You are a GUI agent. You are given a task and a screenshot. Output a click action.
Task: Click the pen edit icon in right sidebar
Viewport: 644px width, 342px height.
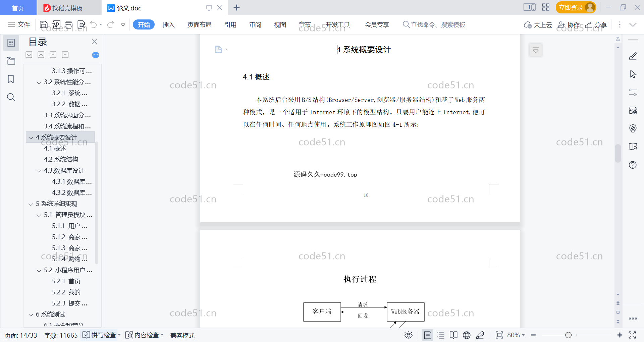click(x=633, y=56)
